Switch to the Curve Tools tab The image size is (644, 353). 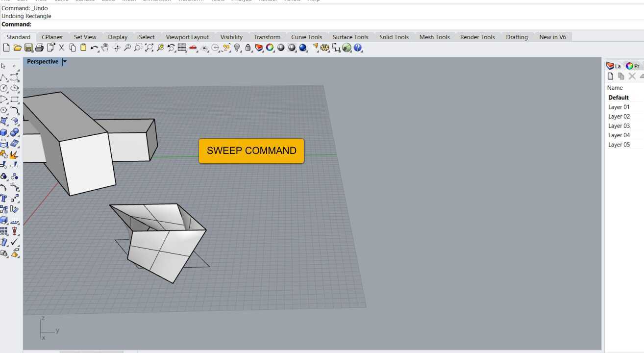(x=306, y=37)
